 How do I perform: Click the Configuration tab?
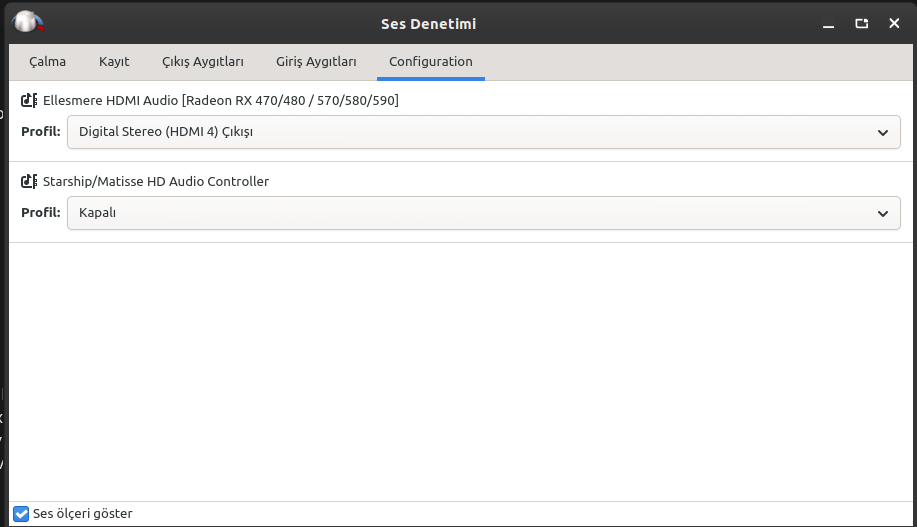pyautogui.click(x=431, y=62)
